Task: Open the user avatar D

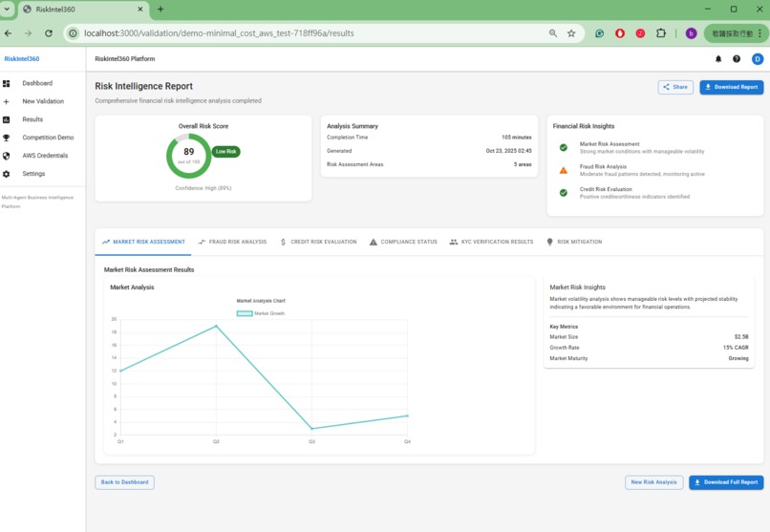Action: coord(758,59)
